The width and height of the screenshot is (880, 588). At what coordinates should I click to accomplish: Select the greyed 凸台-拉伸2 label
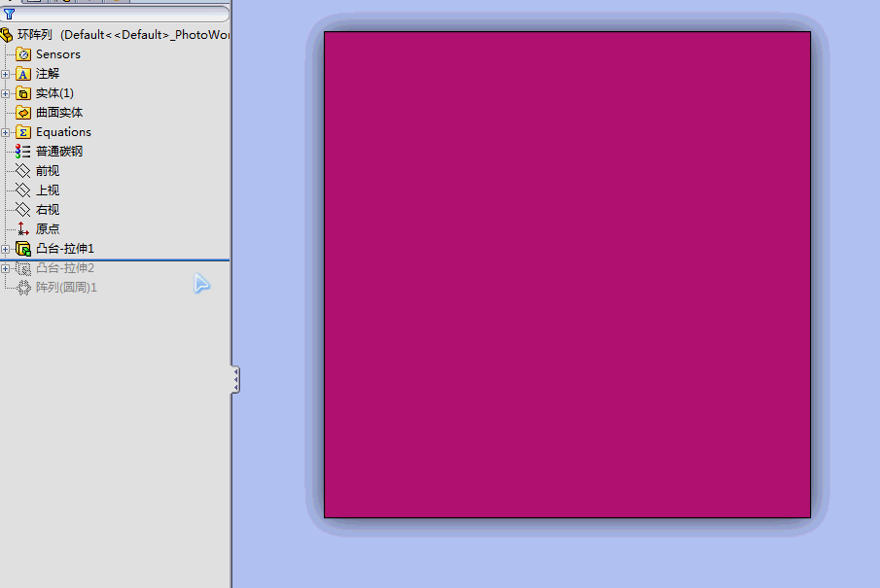65,267
